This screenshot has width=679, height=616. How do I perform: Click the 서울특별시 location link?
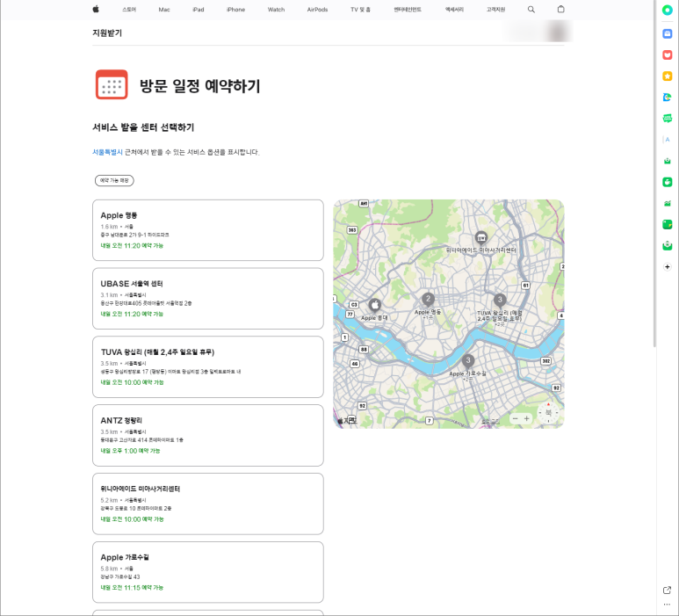tap(107, 152)
